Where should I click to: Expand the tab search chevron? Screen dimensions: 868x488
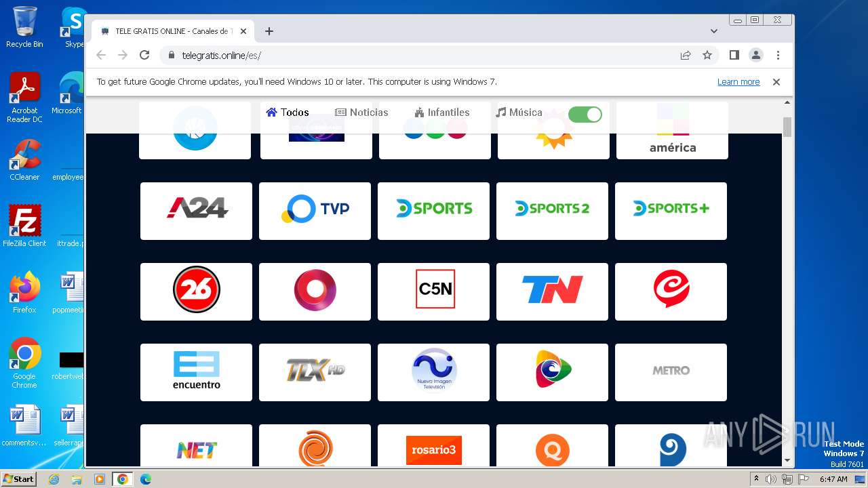[x=714, y=31]
